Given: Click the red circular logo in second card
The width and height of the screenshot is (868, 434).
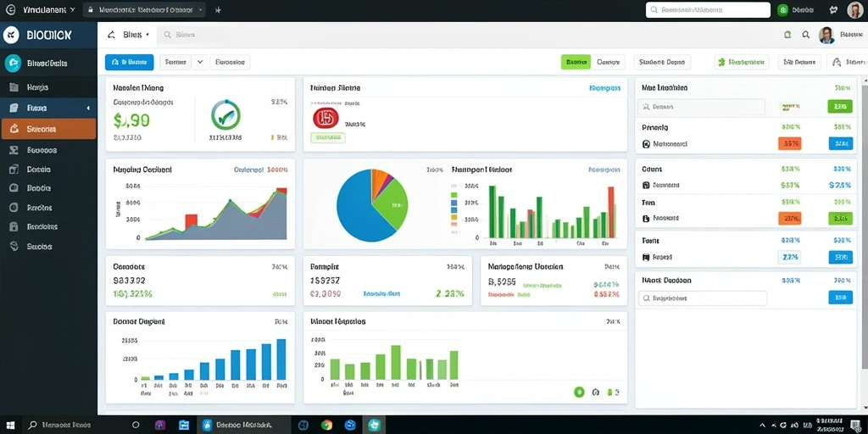Looking at the screenshot, I should [325, 118].
